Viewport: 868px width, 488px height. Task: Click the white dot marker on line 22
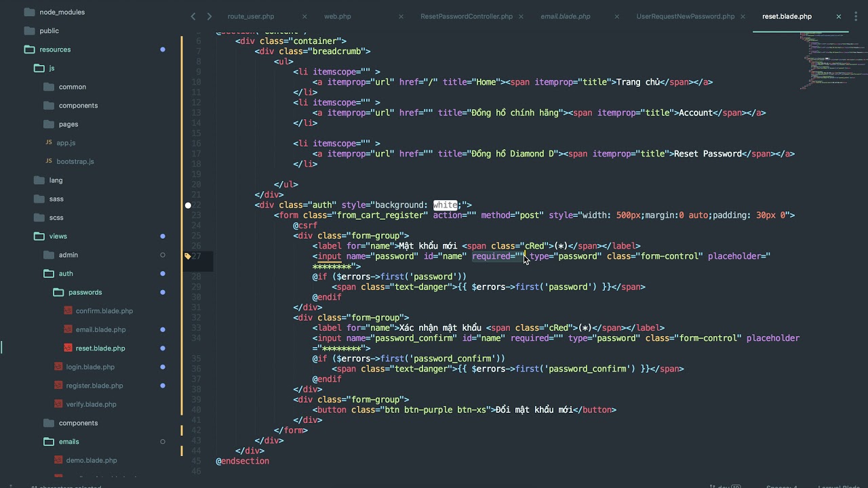tap(188, 205)
